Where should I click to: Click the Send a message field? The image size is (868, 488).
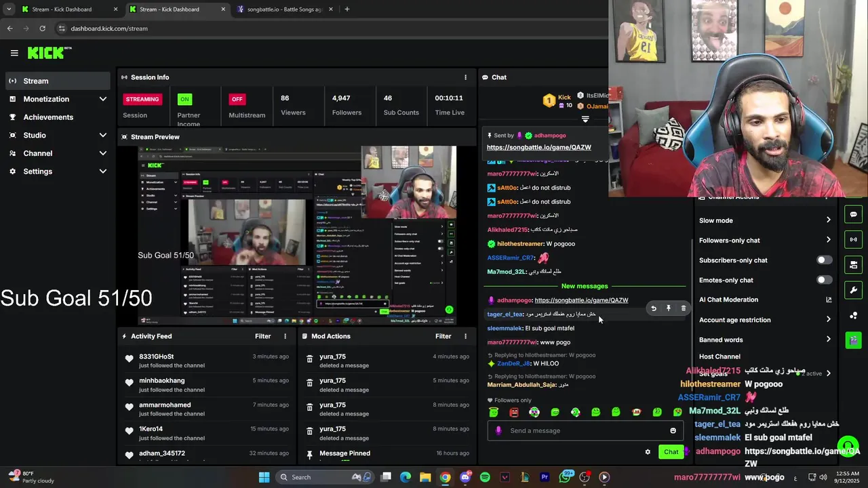coord(585,430)
